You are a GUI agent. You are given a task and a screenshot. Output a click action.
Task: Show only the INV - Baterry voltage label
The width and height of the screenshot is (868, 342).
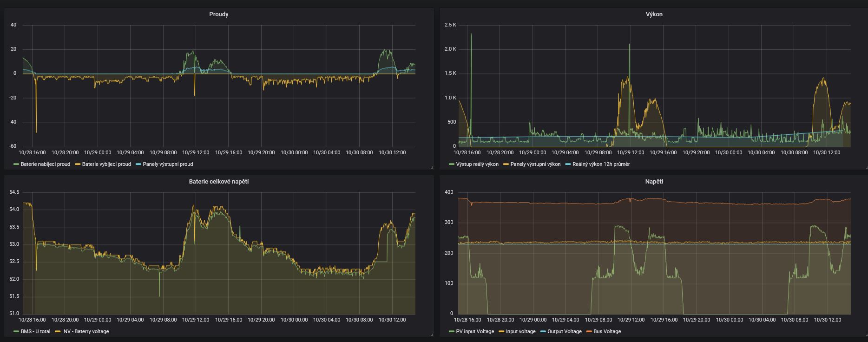pos(85,331)
